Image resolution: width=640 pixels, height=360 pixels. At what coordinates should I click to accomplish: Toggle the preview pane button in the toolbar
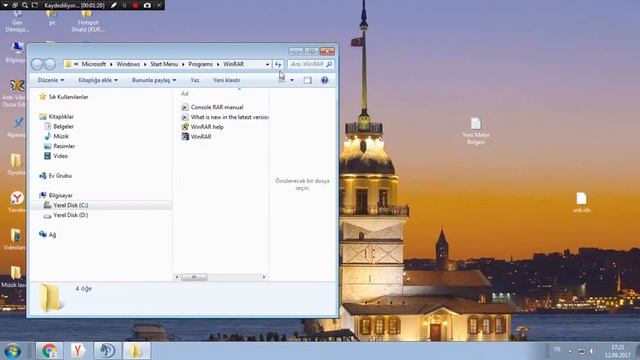pyautogui.click(x=308, y=80)
